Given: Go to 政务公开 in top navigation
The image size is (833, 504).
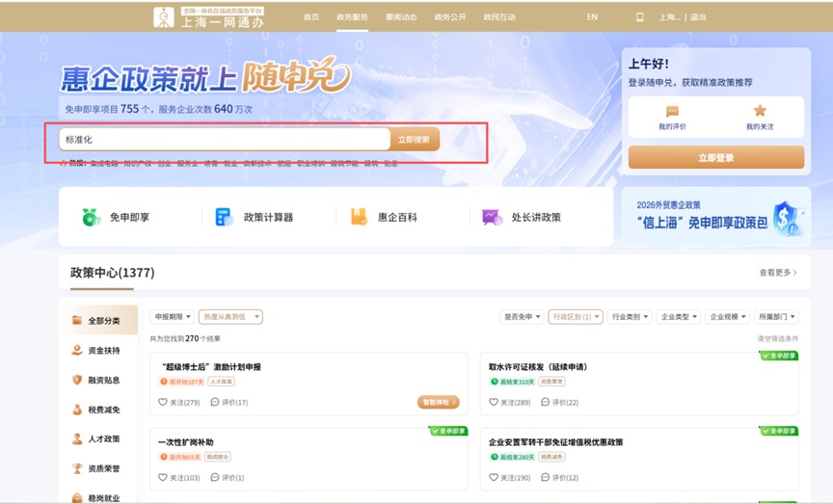Looking at the screenshot, I should [449, 17].
